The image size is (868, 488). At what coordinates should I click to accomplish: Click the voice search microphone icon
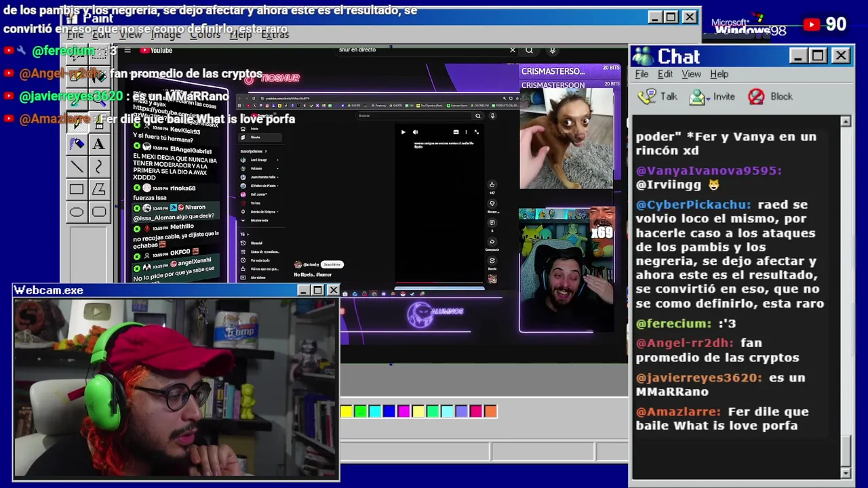(553, 50)
